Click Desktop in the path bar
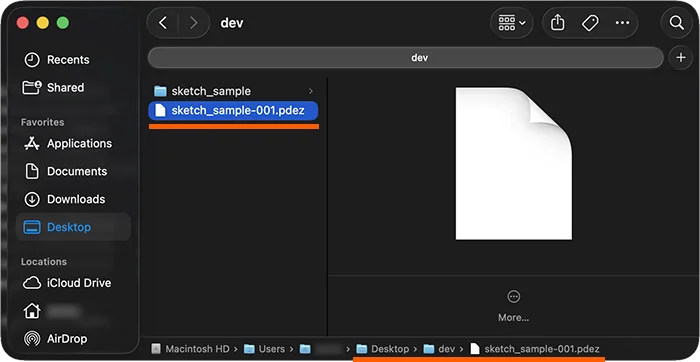This screenshot has width=700, height=362. click(383, 349)
